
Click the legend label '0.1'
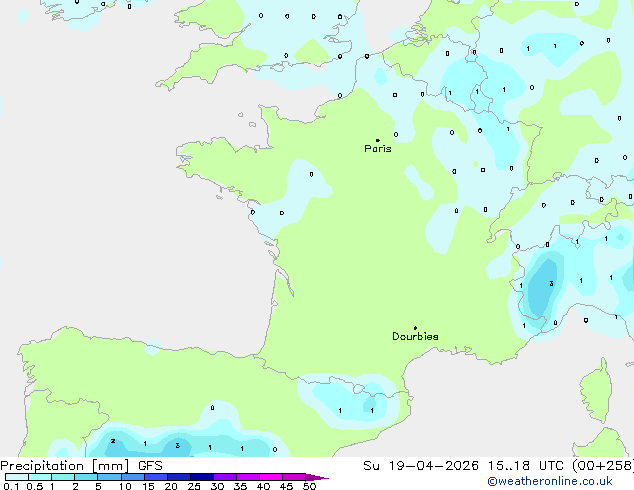(11, 486)
